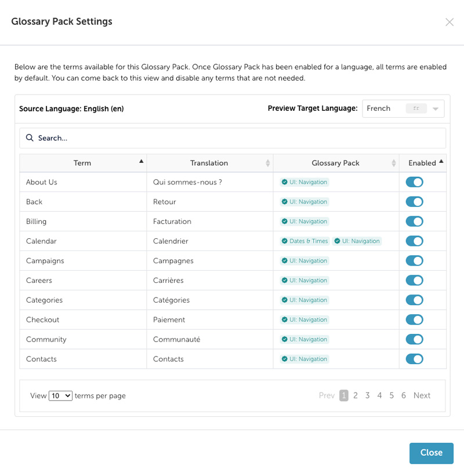Click the blue Close button
Screen dimensions: 464x476
(431, 453)
